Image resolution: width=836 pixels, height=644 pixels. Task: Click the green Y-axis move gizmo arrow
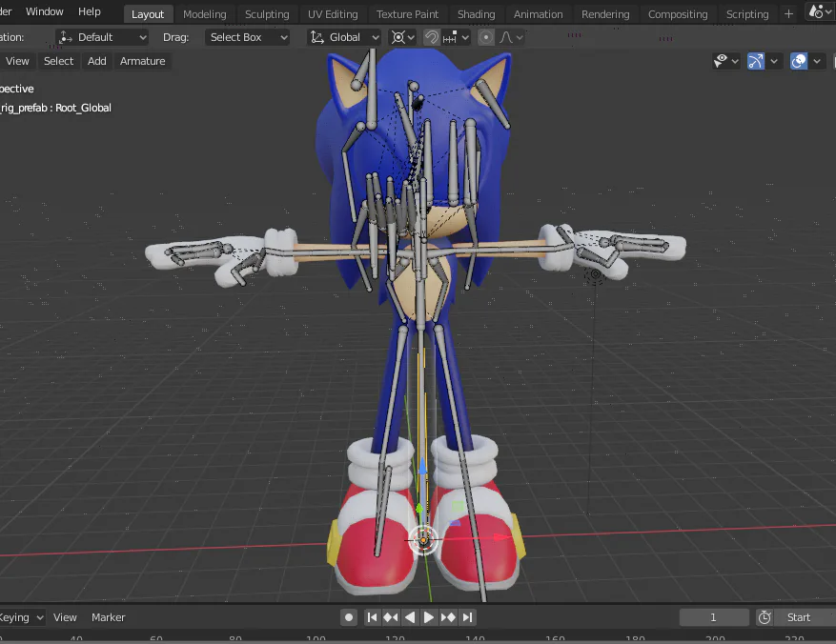click(419, 508)
